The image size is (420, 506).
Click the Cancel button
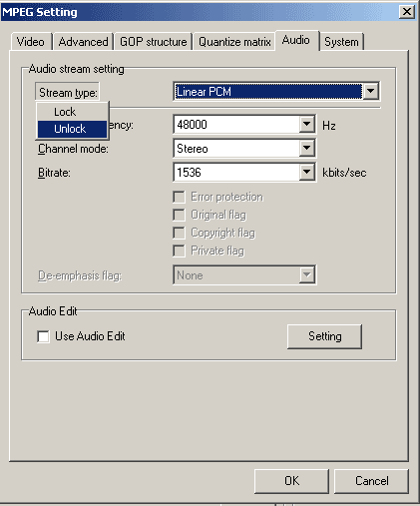tap(371, 481)
